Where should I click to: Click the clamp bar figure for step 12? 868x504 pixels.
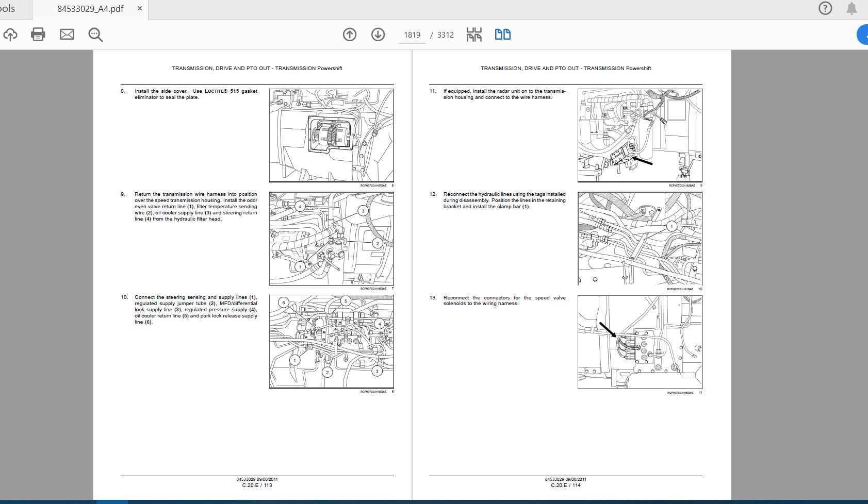tap(640, 239)
